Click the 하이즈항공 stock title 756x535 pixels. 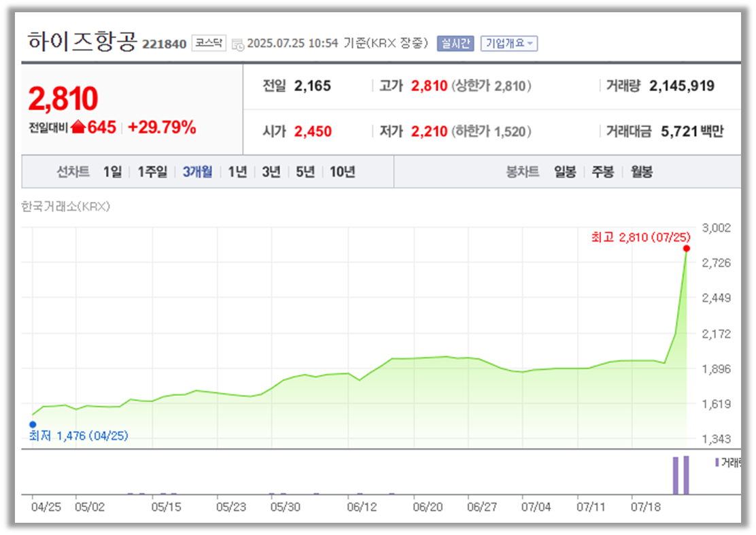tap(82, 41)
